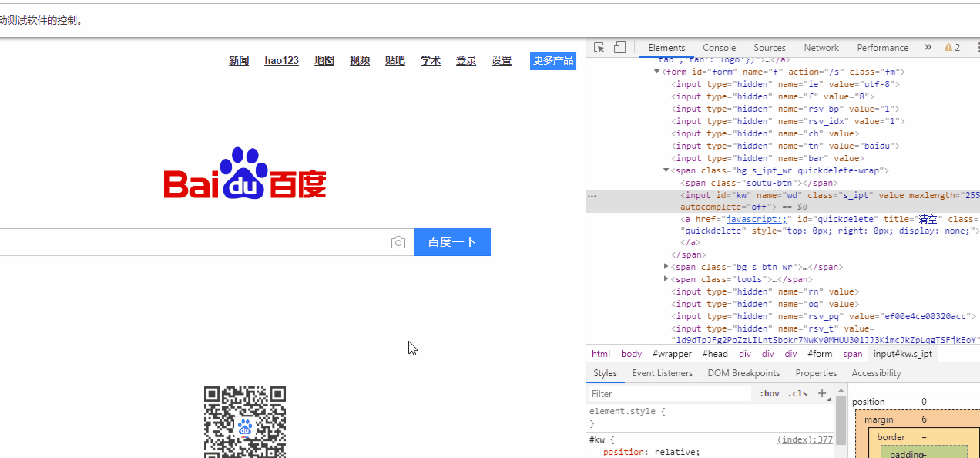Click the element.style rule block
This screenshot has height=458, width=980.
pos(711,417)
